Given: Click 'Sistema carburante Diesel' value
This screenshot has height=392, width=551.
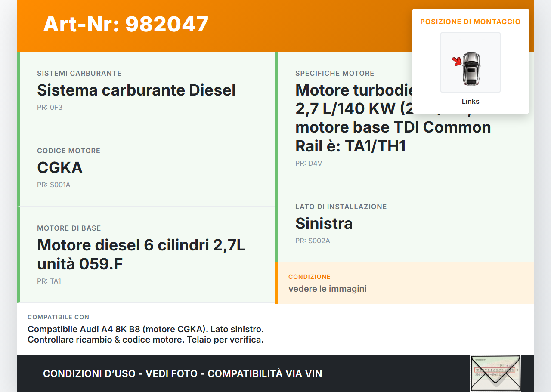Looking at the screenshot, I should pos(136,90).
